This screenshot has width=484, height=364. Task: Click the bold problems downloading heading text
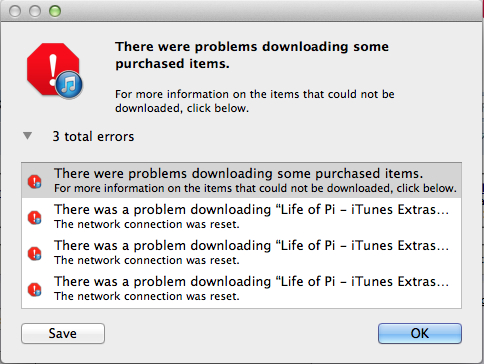click(x=252, y=55)
